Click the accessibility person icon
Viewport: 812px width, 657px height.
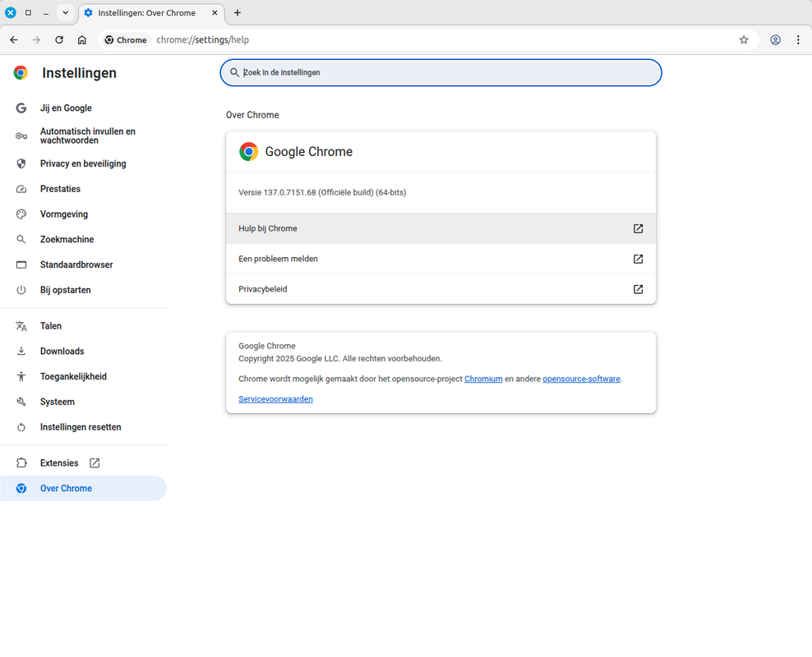tap(21, 377)
